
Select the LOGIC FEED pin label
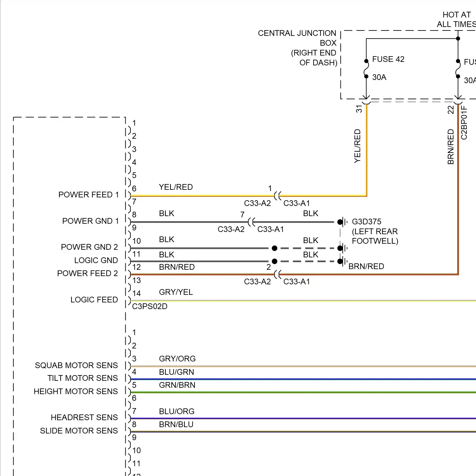tap(94, 300)
